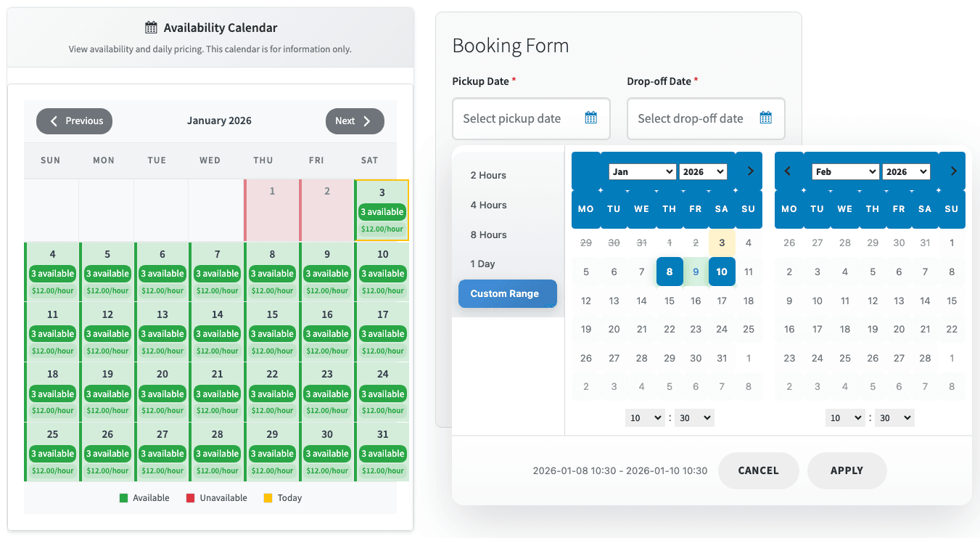Open the minutes dropdown showing 30
980x538 pixels.
(693, 417)
